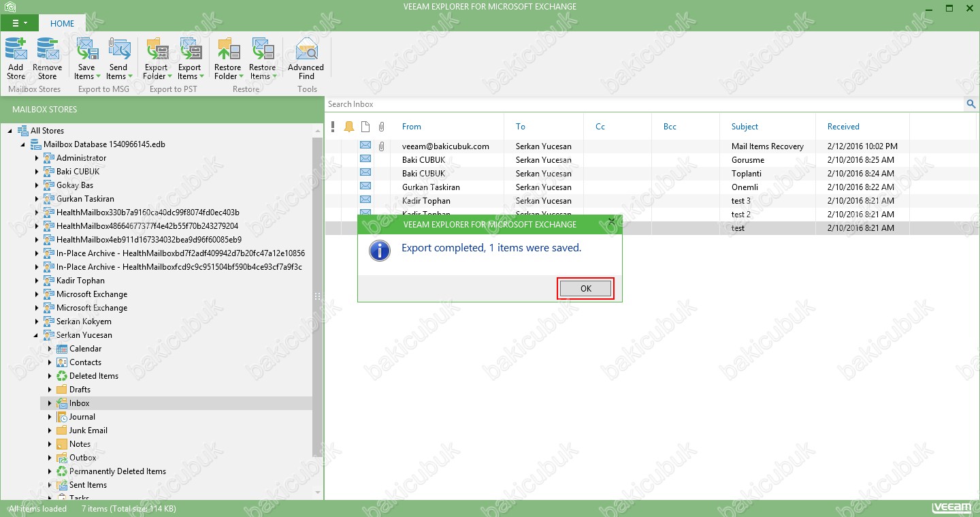Click the mailbox tree vertical scrollbar
The image size is (980, 517).
318,296
